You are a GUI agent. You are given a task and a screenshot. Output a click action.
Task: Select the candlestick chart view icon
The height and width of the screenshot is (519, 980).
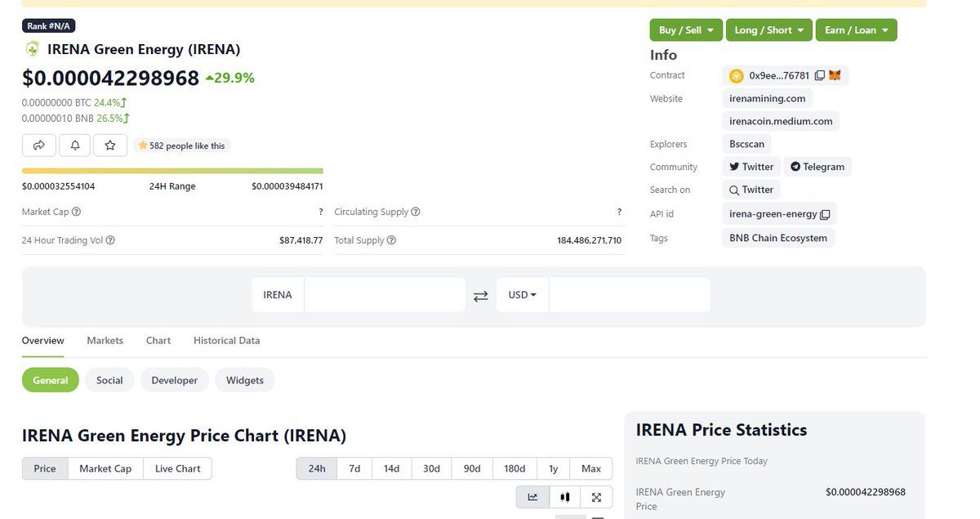[x=564, y=497]
